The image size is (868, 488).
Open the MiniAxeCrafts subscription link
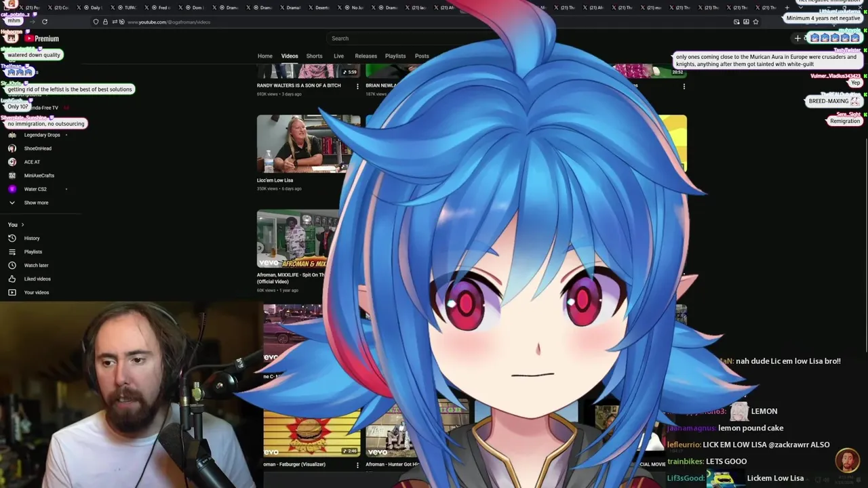(39, 176)
